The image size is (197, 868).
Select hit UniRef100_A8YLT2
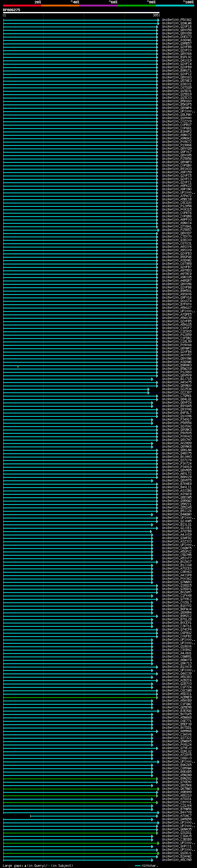pyautogui.click(x=177, y=474)
